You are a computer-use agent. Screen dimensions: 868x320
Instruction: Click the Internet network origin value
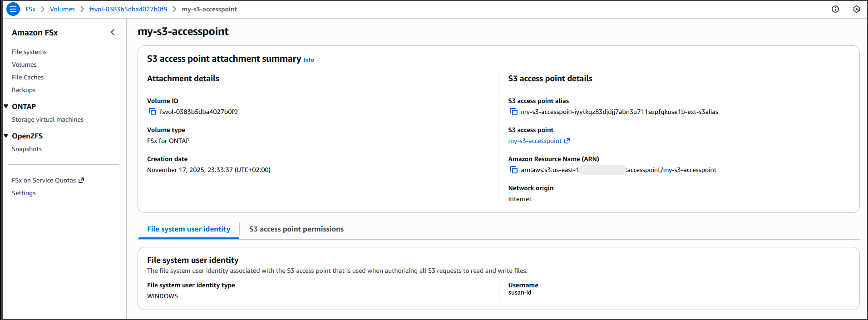[x=520, y=199]
